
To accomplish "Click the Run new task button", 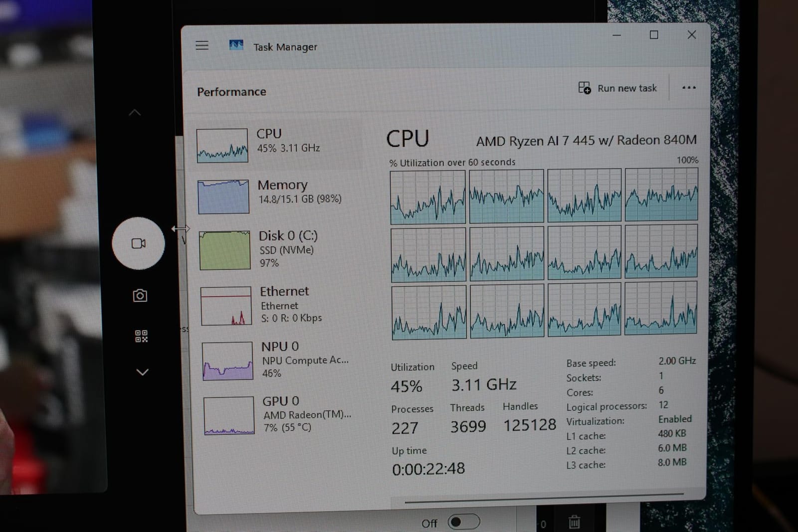I will coord(617,88).
